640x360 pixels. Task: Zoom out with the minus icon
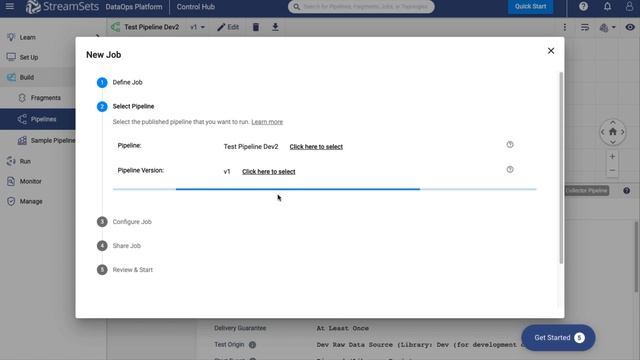(612, 170)
